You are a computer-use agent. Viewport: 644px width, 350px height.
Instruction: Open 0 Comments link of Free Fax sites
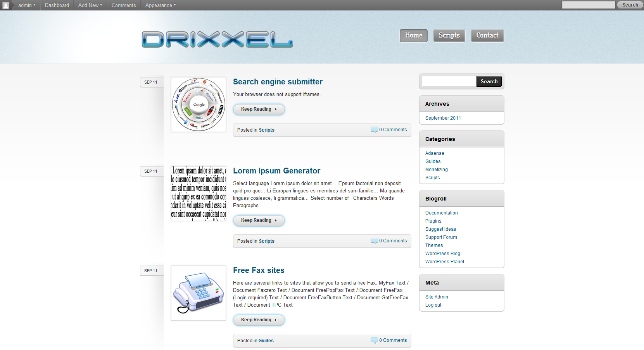pyautogui.click(x=393, y=340)
